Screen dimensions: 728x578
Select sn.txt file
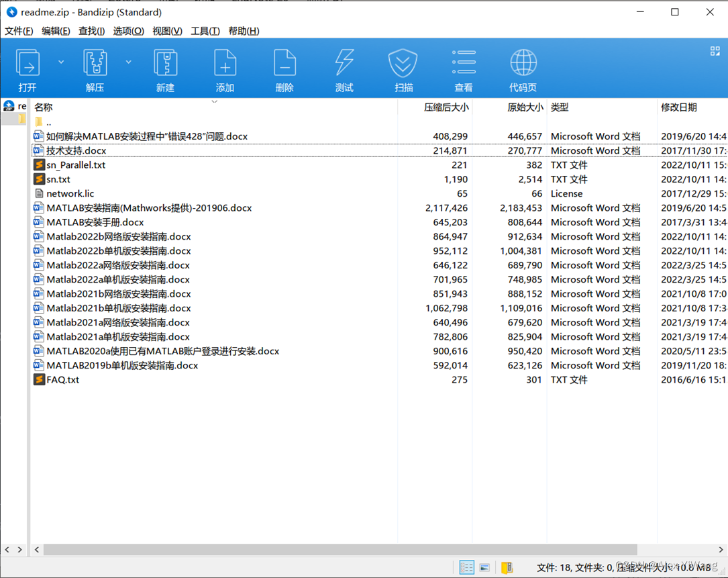click(58, 179)
